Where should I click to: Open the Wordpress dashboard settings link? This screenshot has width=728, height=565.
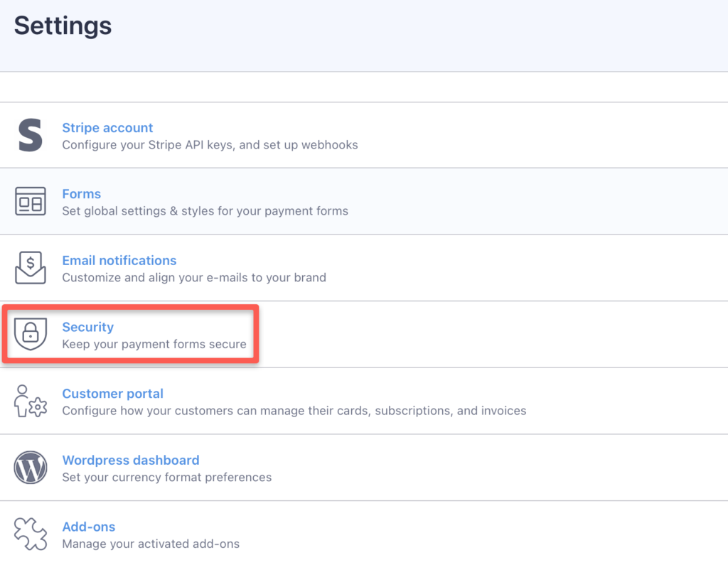(131, 460)
